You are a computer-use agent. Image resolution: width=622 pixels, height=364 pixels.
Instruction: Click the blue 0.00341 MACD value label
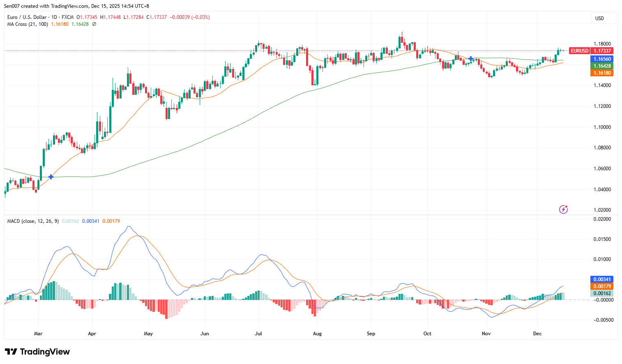click(601, 279)
